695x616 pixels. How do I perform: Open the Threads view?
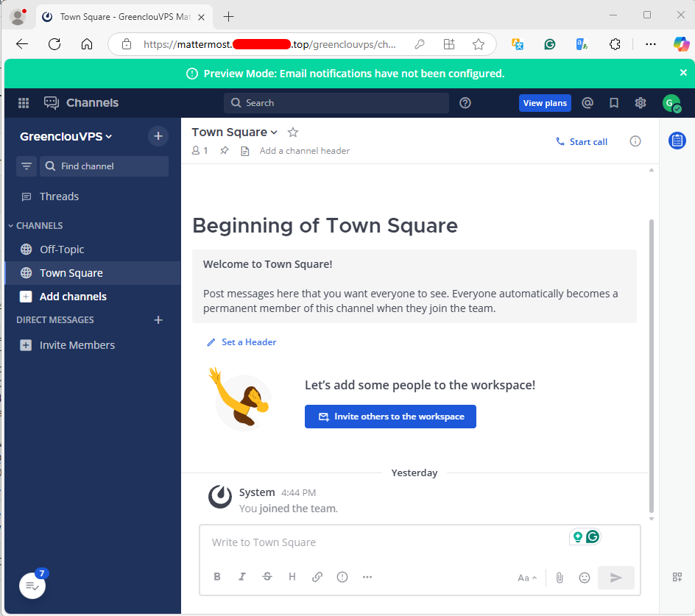tap(93, 197)
